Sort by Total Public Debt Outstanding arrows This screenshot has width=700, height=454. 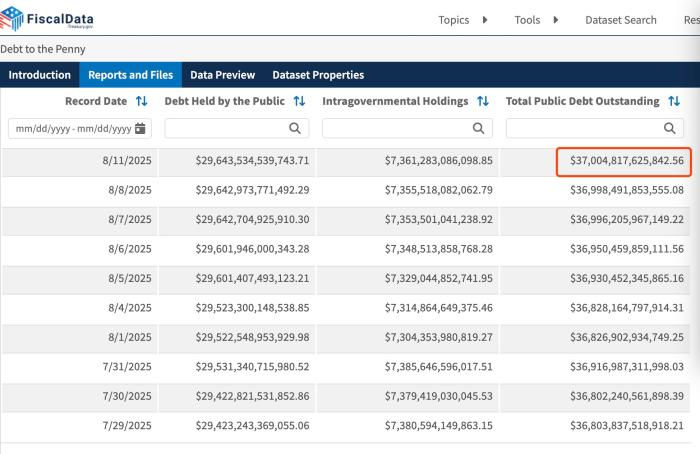[x=674, y=101]
